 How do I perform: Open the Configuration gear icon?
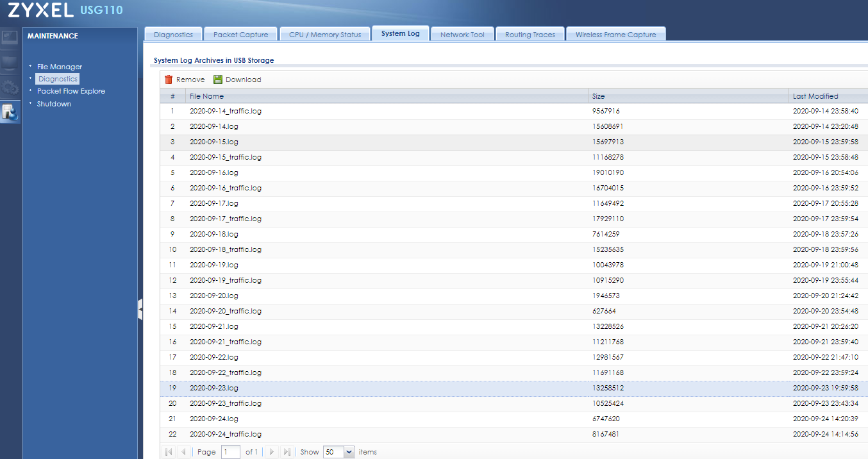click(x=10, y=88)
